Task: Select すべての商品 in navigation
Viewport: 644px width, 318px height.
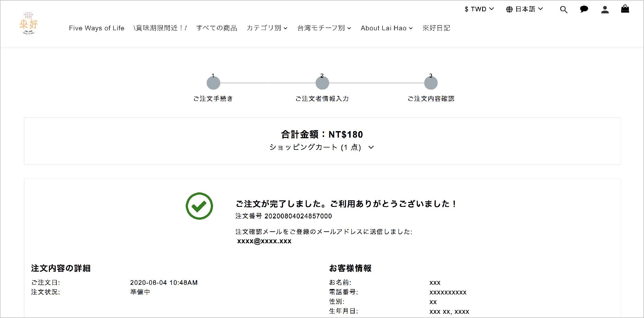Action: 217,28
